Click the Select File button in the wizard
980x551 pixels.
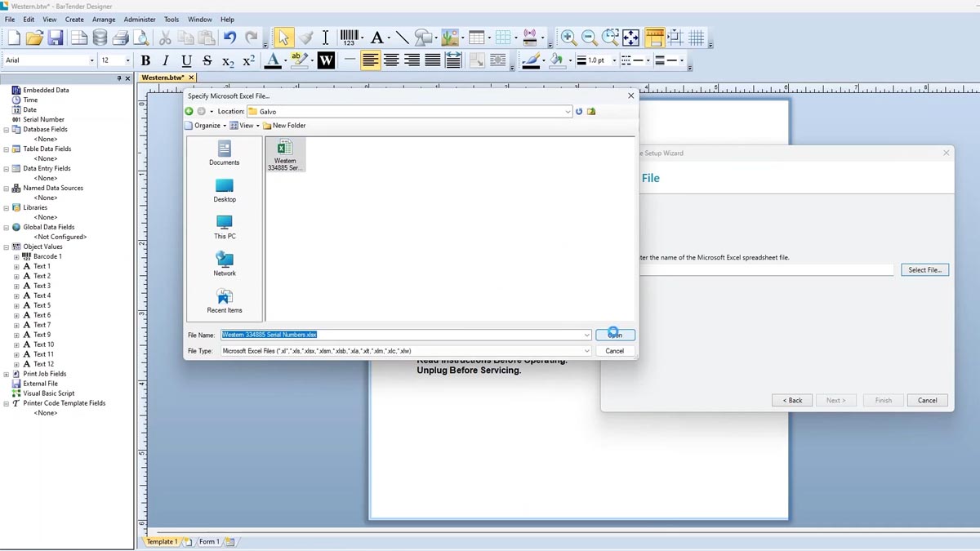924,269
